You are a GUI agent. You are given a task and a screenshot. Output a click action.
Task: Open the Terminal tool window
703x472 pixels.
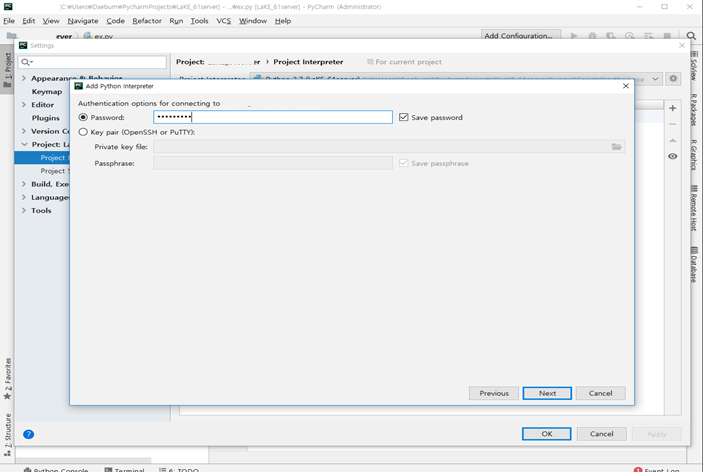point(125,469)
